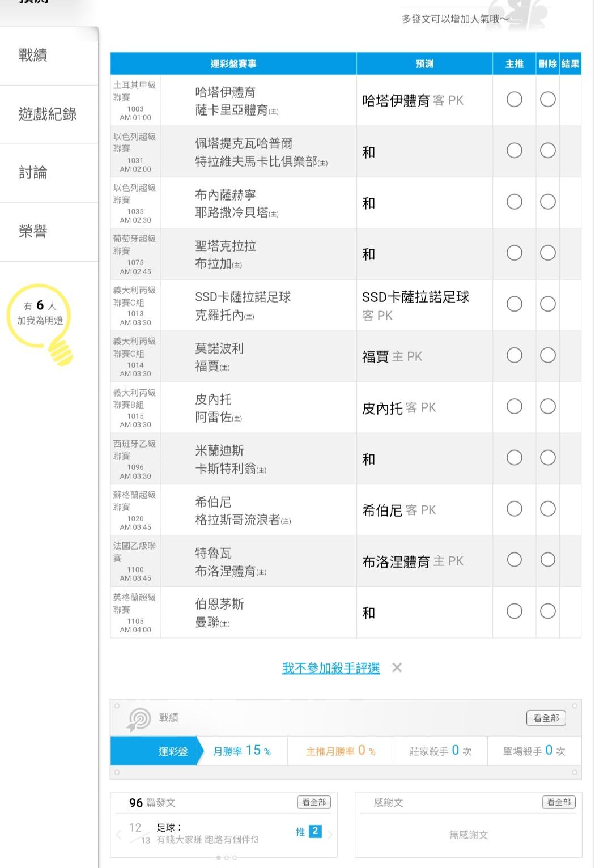Select 主推 radio for 哈塔伊體育 match

(x=514, y=100)
